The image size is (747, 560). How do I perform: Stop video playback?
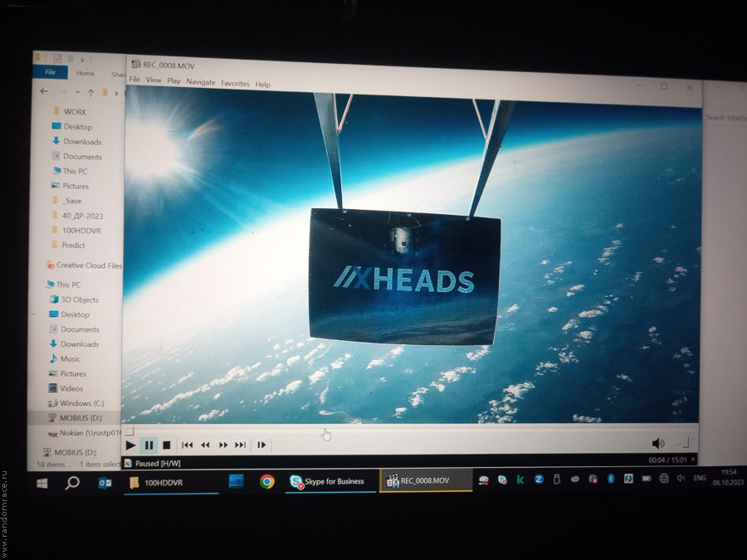click(166, 446)
